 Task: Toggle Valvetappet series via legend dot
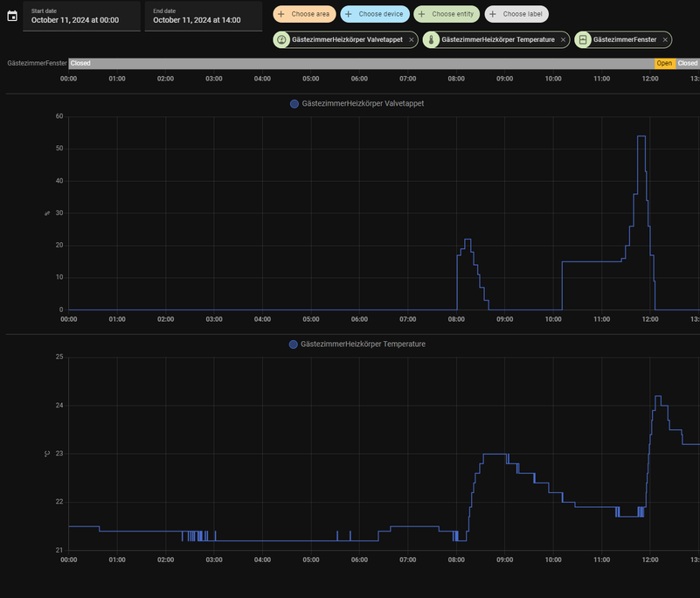tap(295, 103)
